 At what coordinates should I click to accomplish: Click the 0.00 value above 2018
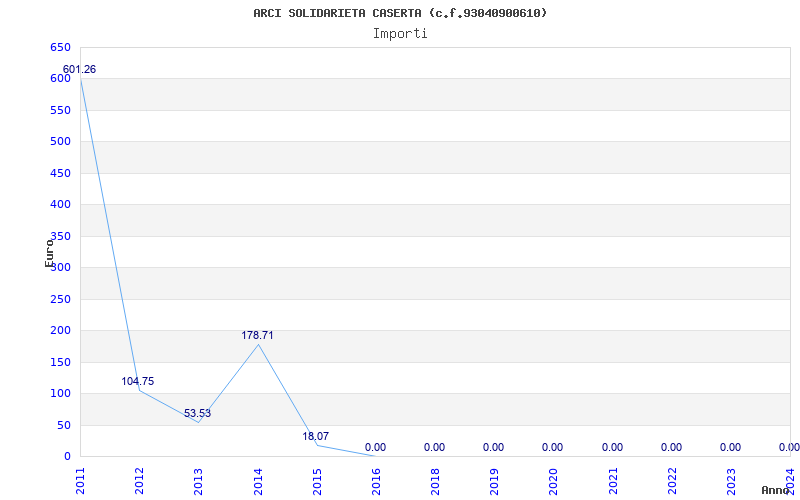pyautogui.click(x=434, y=447)
